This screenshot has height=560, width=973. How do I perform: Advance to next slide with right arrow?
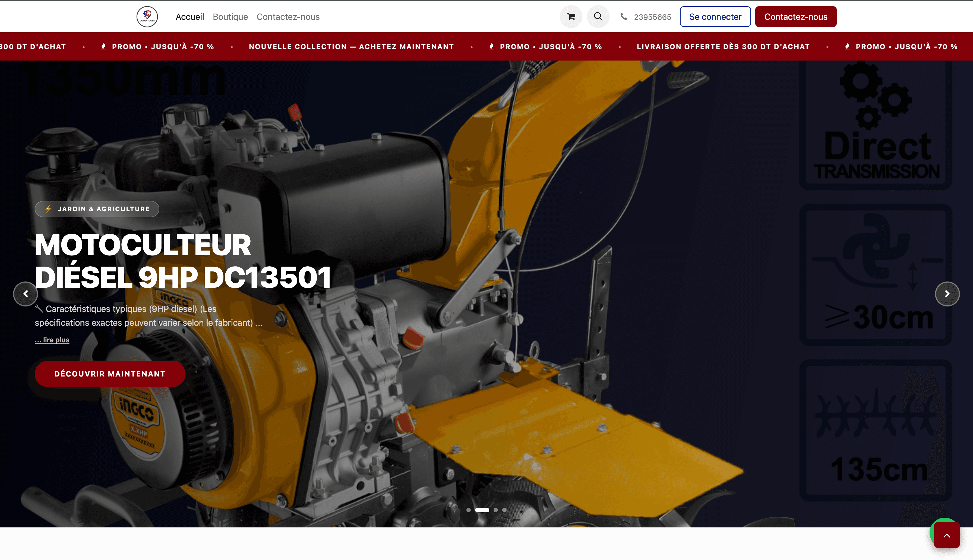tap(947, 294)
